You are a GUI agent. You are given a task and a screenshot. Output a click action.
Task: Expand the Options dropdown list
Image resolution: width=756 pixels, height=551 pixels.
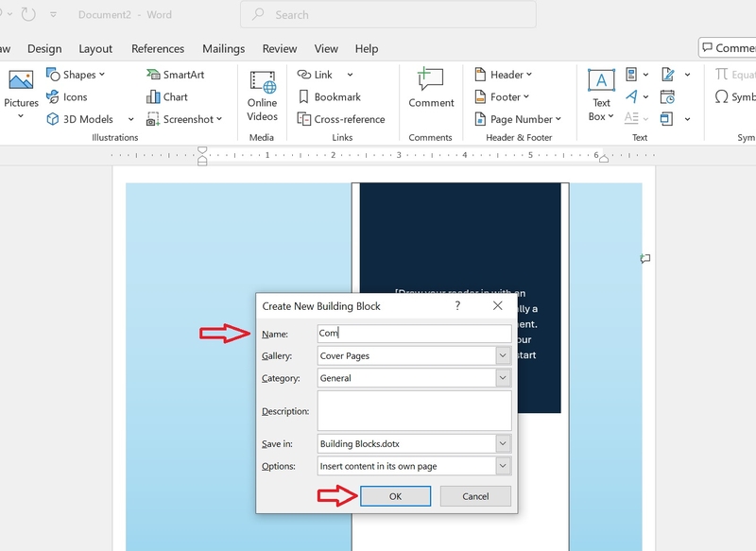tap(503, 466)
